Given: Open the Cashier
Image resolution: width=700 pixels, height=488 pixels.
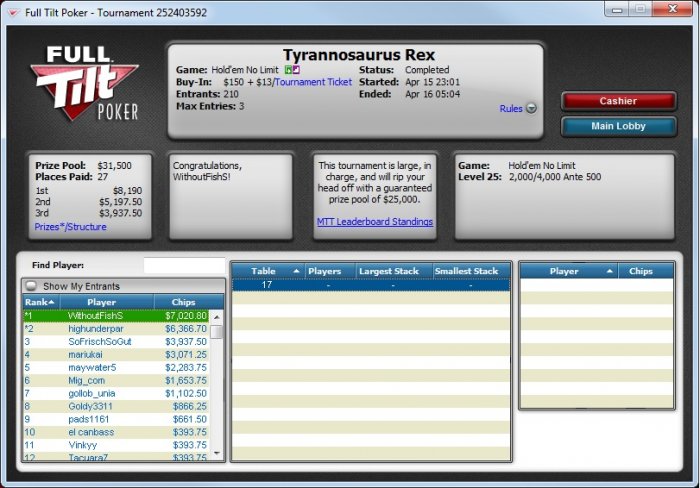Looking at the screenshot, I should [x=618, y=101].
